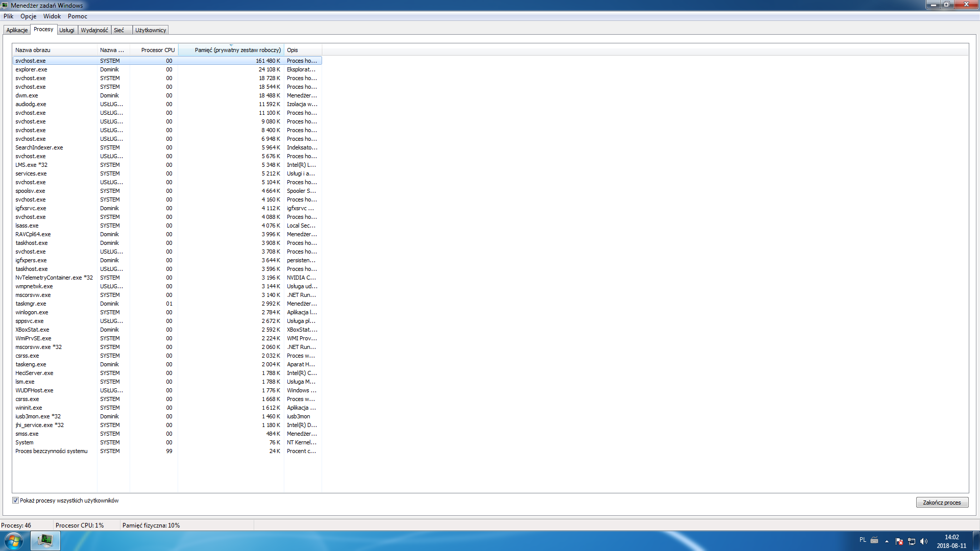Click the Task Manager taskbar icon

pyautogui.click(x=45, y=540)
